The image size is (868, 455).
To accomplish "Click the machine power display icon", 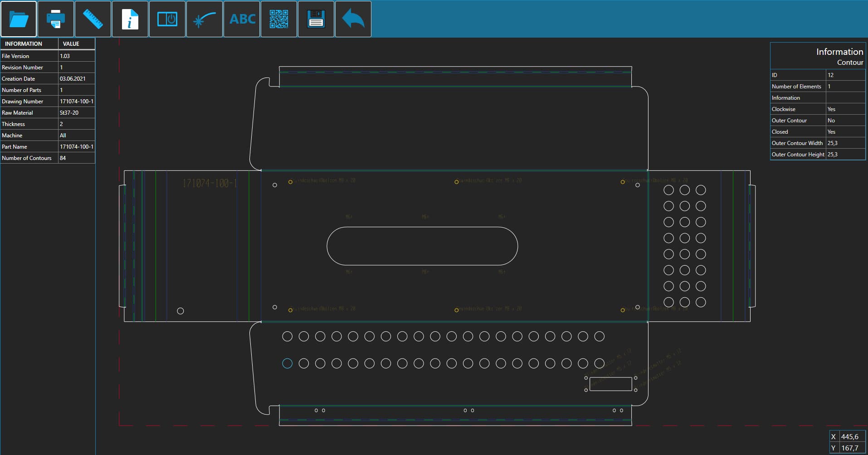I will (x=167, y=19).
